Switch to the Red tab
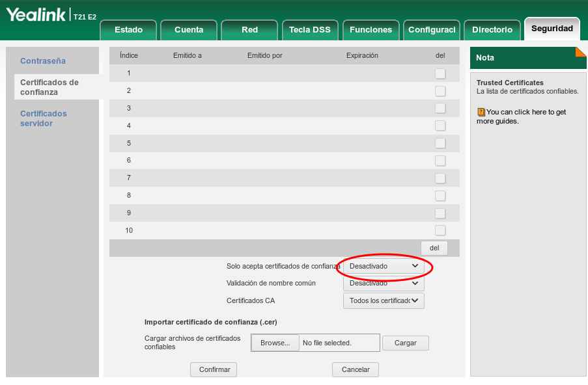 pos(249,29)
